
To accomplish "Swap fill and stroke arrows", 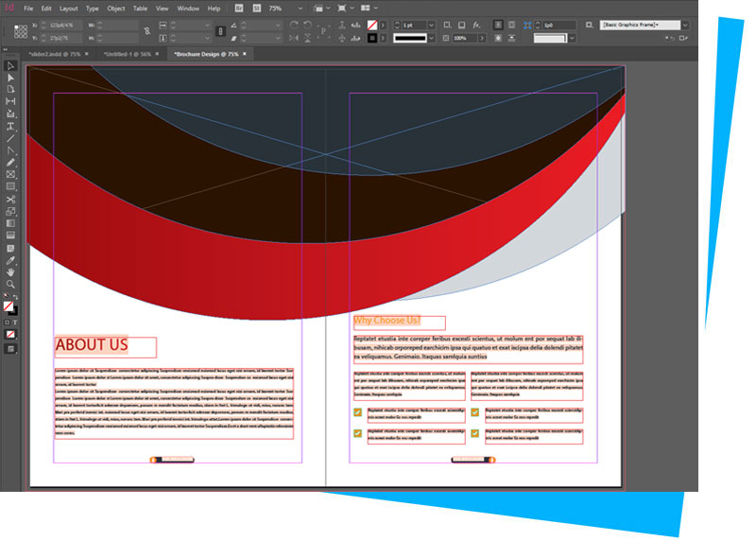I will (x=15, y=297).
